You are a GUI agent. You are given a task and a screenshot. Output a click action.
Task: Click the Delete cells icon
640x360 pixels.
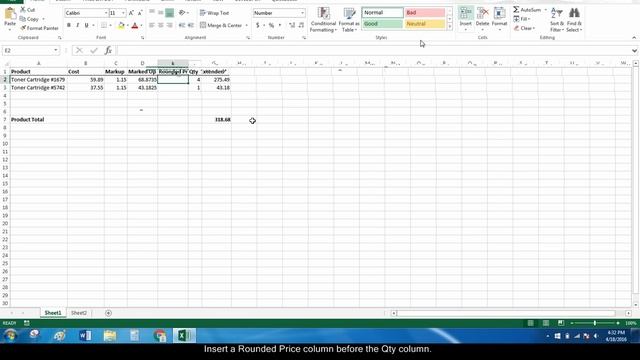pos(482,13)
